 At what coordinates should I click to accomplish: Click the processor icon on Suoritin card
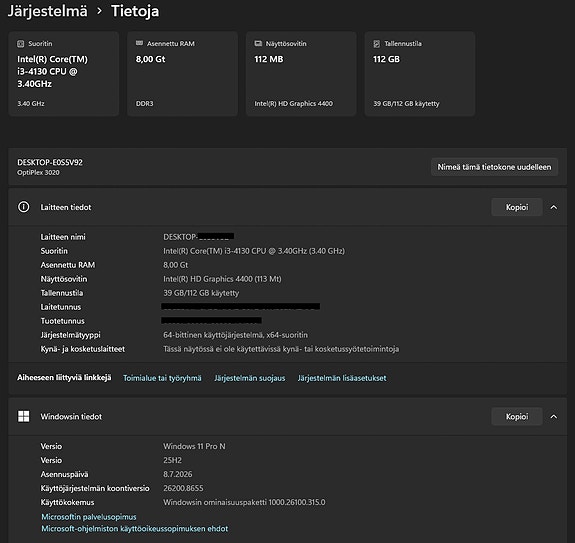[x=21, y=44]
